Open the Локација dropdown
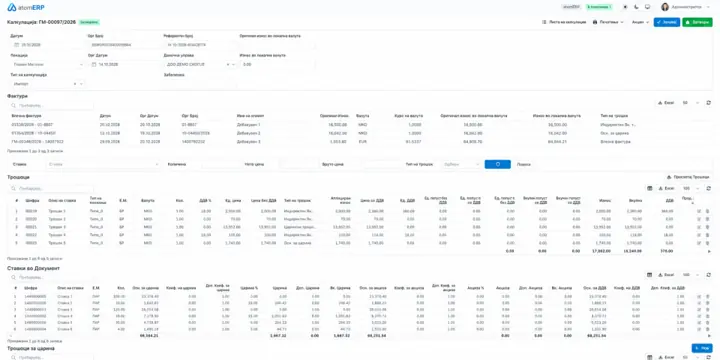Screen dimensions: 720x360 47,65
